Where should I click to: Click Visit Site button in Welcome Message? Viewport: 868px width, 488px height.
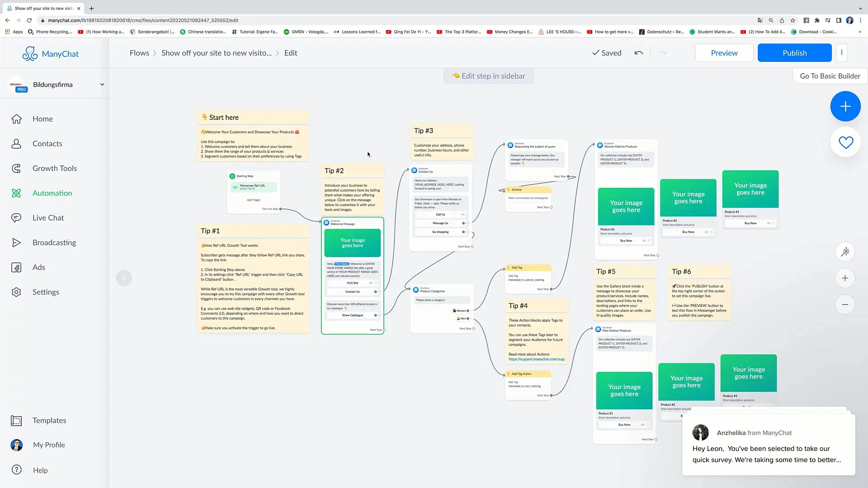tap(353, 283)
